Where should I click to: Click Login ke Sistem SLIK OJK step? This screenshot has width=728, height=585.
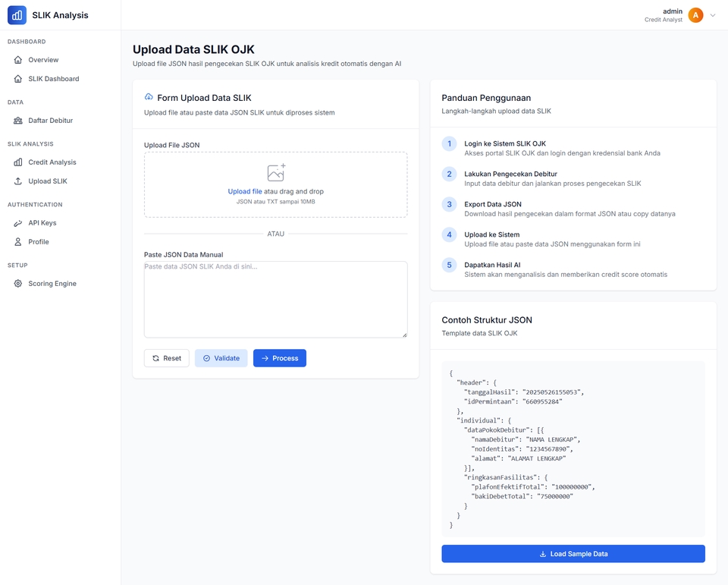click(505, 144)
